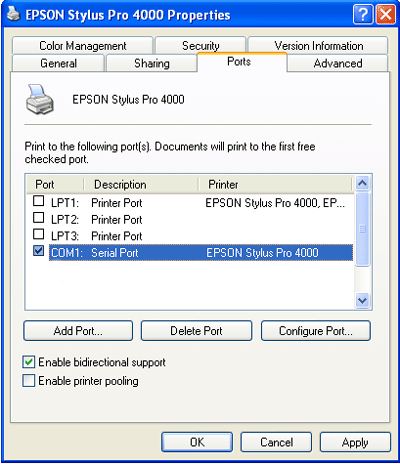The image size is (400, 464).
Task: Disable bidirectional support checkbox
Action: pyautogui.click(x=29, y=362)
